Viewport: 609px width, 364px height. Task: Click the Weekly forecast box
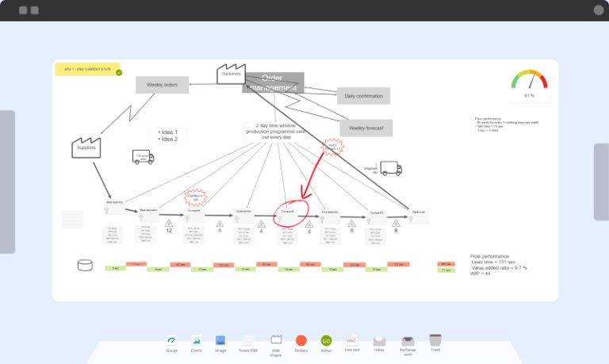[366, 128]
